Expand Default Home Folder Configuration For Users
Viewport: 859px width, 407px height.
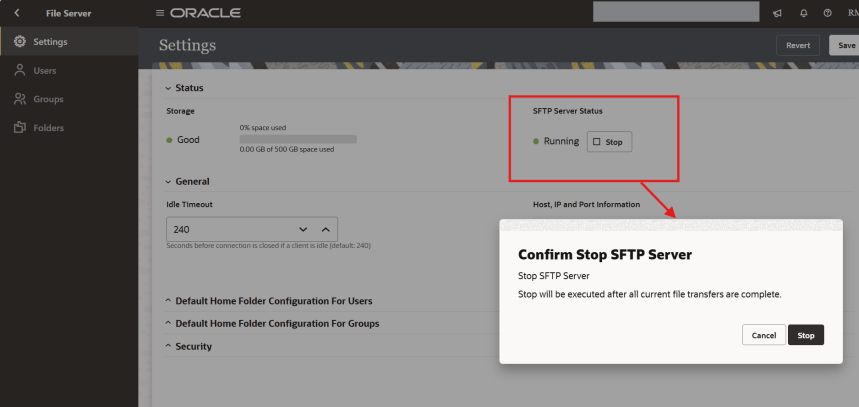coord(168,301)
